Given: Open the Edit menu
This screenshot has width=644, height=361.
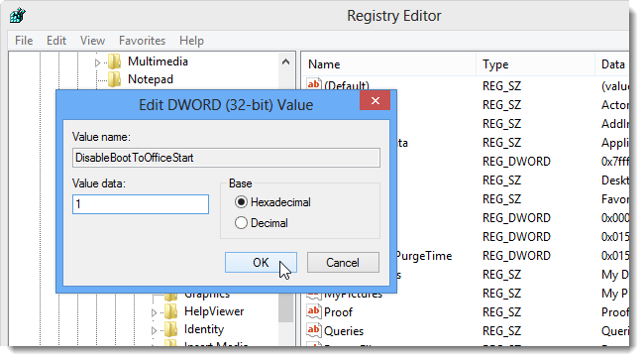Looking at the screenshot, I should click(56, 41).
